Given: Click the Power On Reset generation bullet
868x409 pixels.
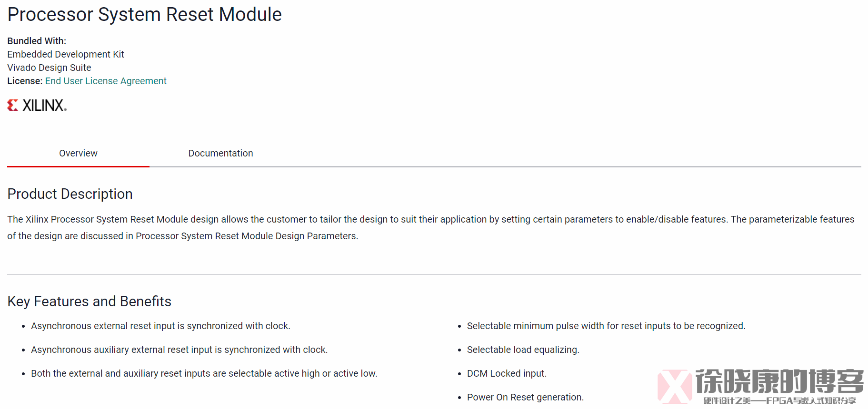Looking at the screenshot, I should coord(525,397).
